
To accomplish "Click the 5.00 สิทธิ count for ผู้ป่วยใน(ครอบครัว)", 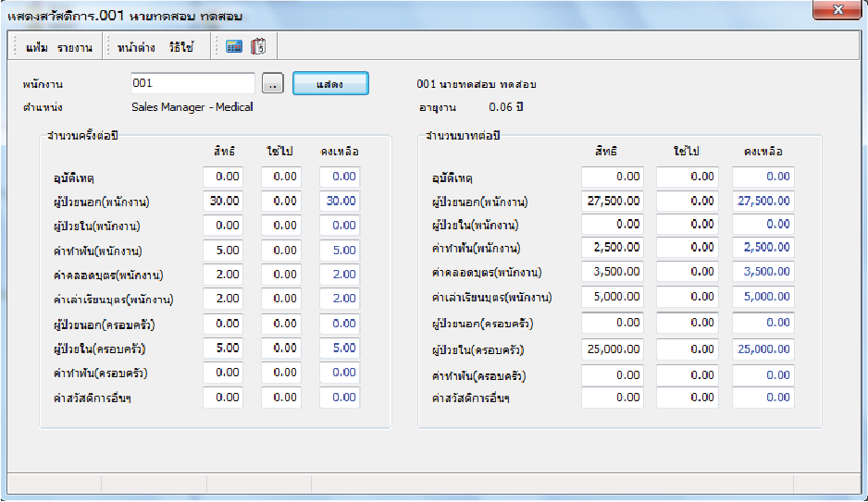I will coord(223,349).
